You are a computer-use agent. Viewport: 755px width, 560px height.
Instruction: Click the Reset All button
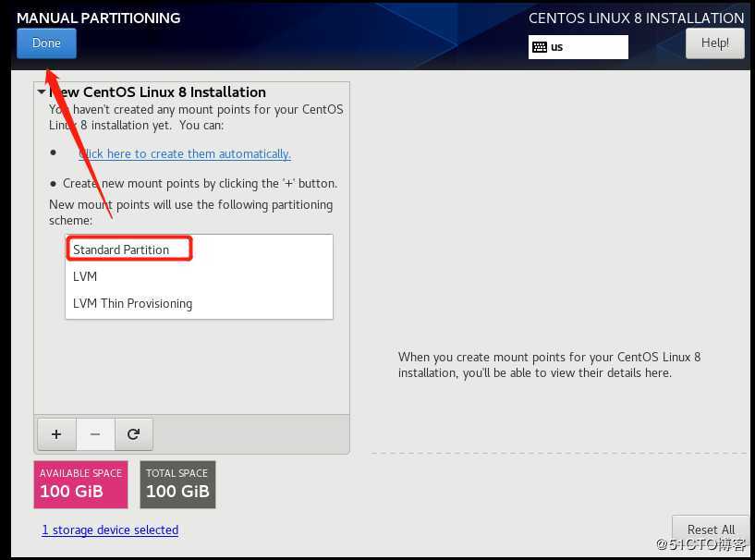tap(712, 530)
